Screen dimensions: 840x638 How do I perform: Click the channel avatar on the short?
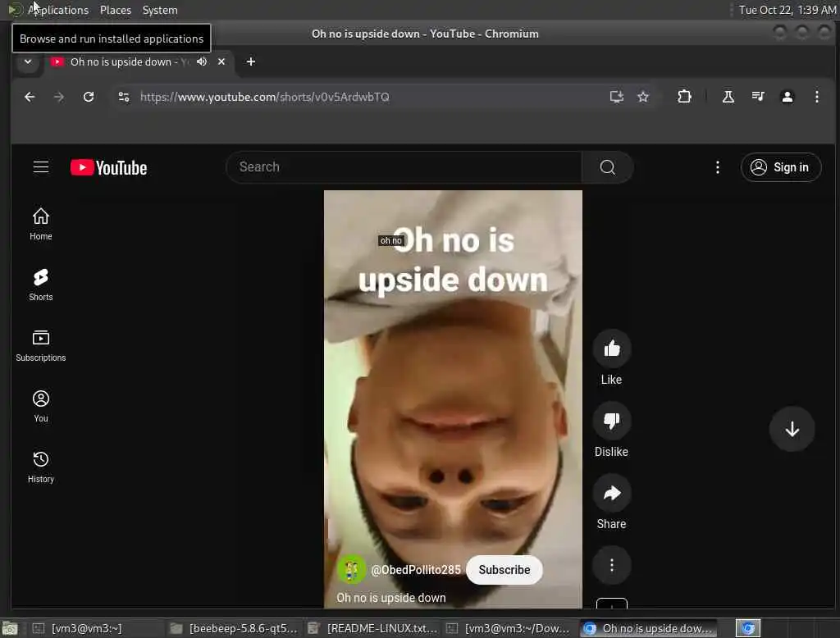(x=351, y=570)
